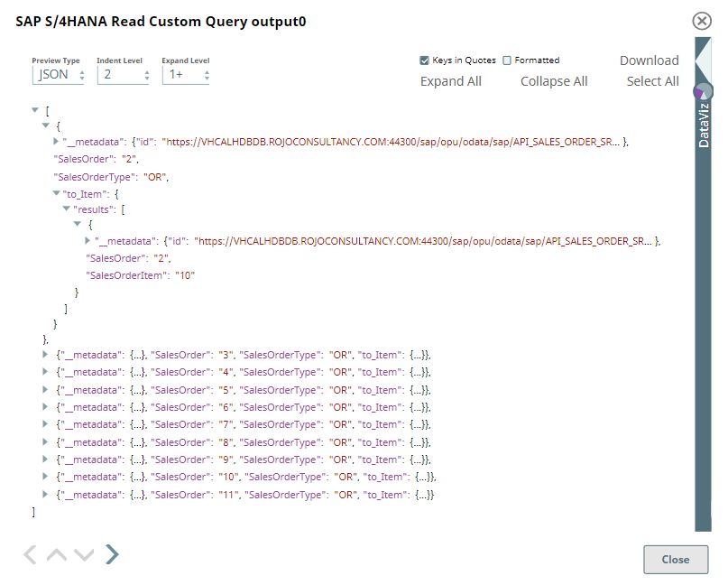Click Select All
Screen dimensions: 728x585
point(652,81)
